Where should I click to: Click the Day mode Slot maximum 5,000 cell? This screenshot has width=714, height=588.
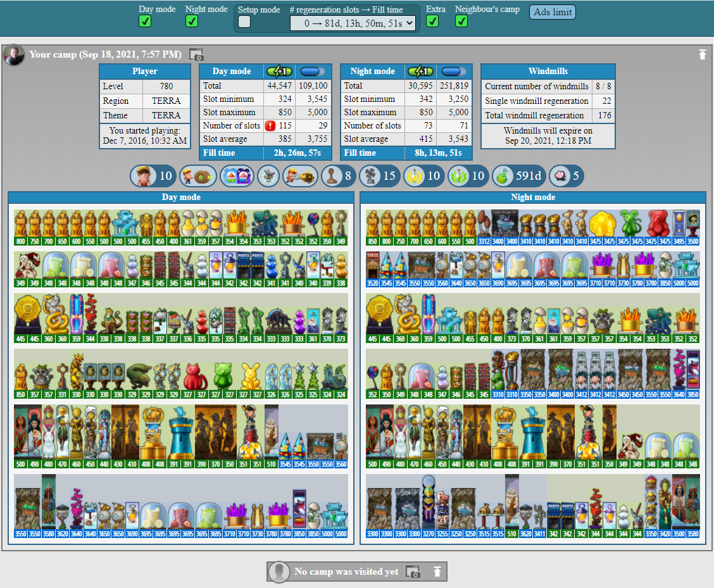[313, 112]
